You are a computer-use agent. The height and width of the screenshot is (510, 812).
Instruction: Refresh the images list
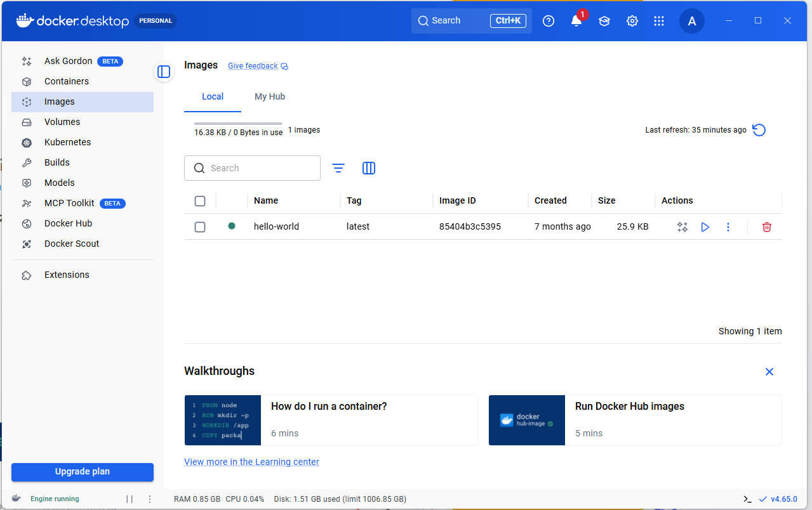point(759,130)
